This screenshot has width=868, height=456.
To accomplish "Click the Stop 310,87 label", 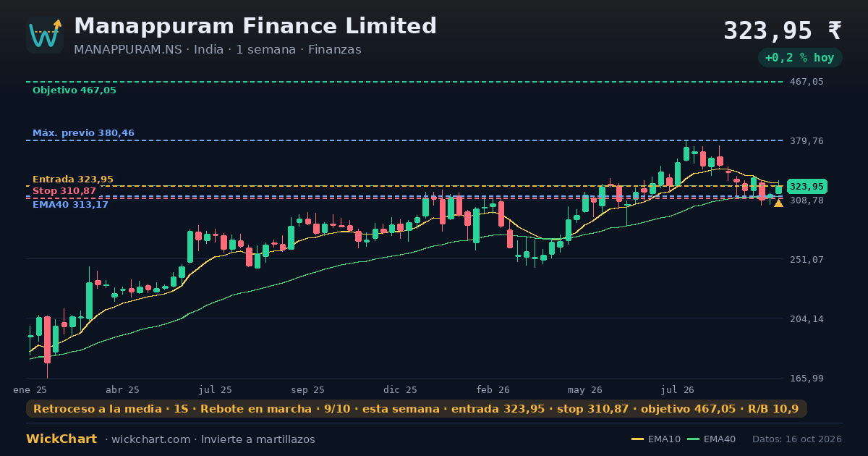I will pos(64,191).
